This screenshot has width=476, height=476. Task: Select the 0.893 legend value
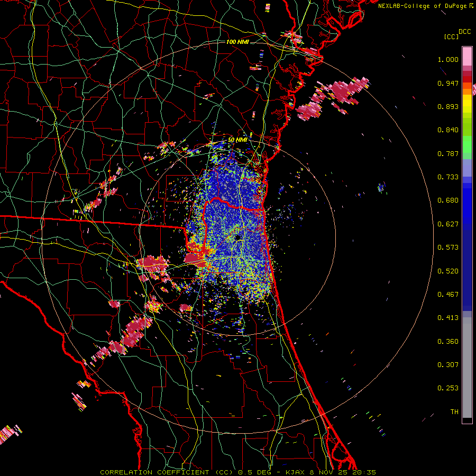pos(448,106)
